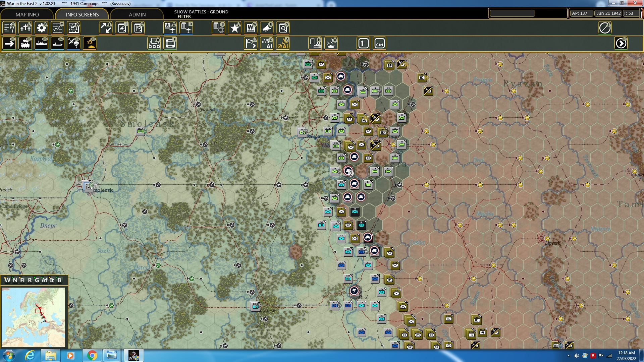Switch to the ADMIN tab
Viewport: 644px width, 362px height.
point(137,14)
